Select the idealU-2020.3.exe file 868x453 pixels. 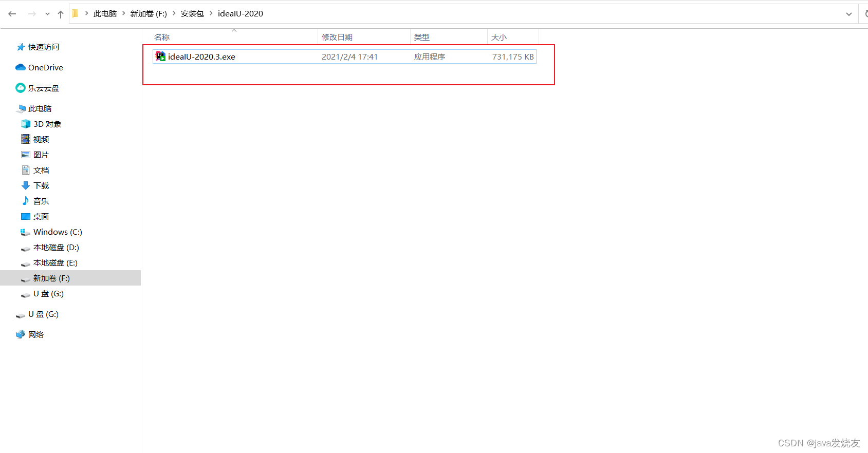point(344,56)
